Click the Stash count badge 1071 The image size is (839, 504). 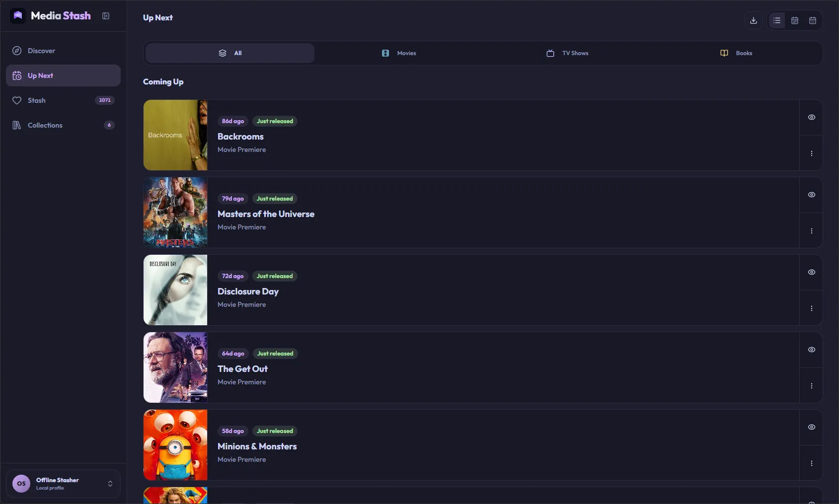pos(105,100)
